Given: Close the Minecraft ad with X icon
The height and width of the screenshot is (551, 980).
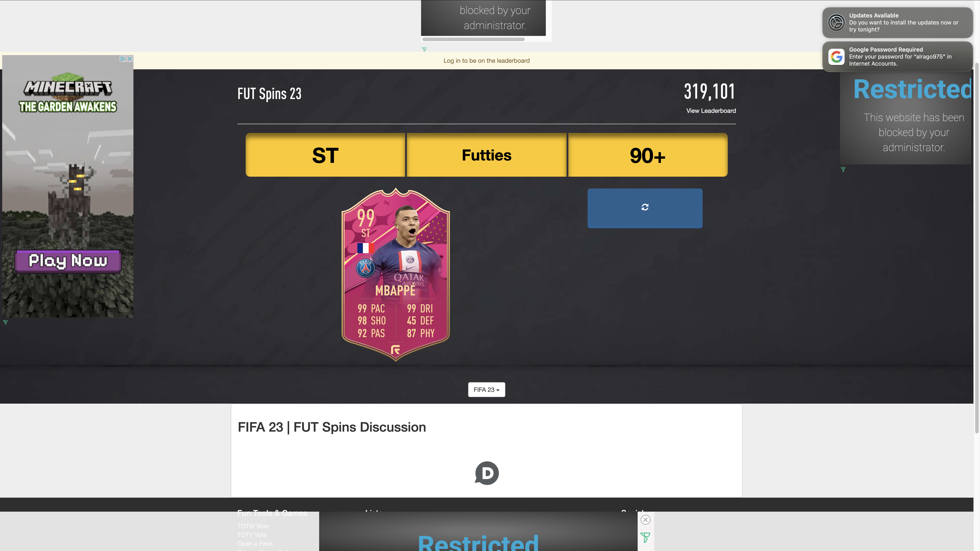Looking at the screenshot, I should pos(130,59).
